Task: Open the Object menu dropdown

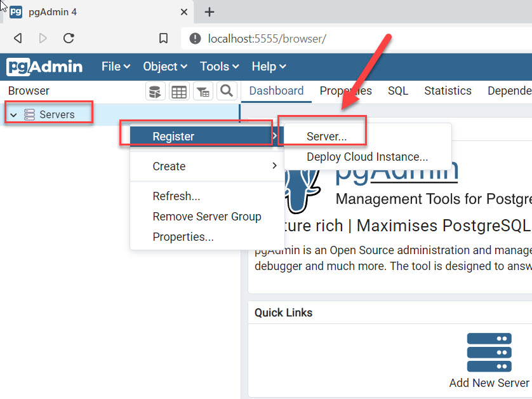Action: 165,67
